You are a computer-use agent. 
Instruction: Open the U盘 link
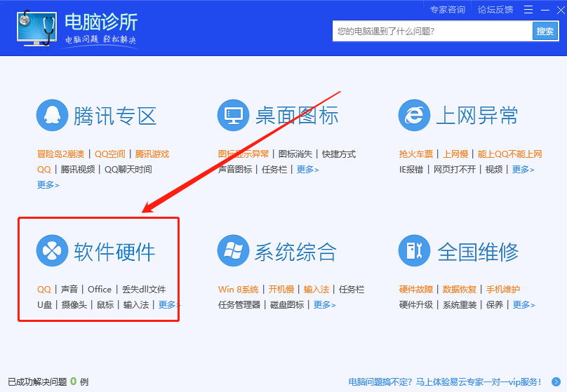(x=44, y=304)
